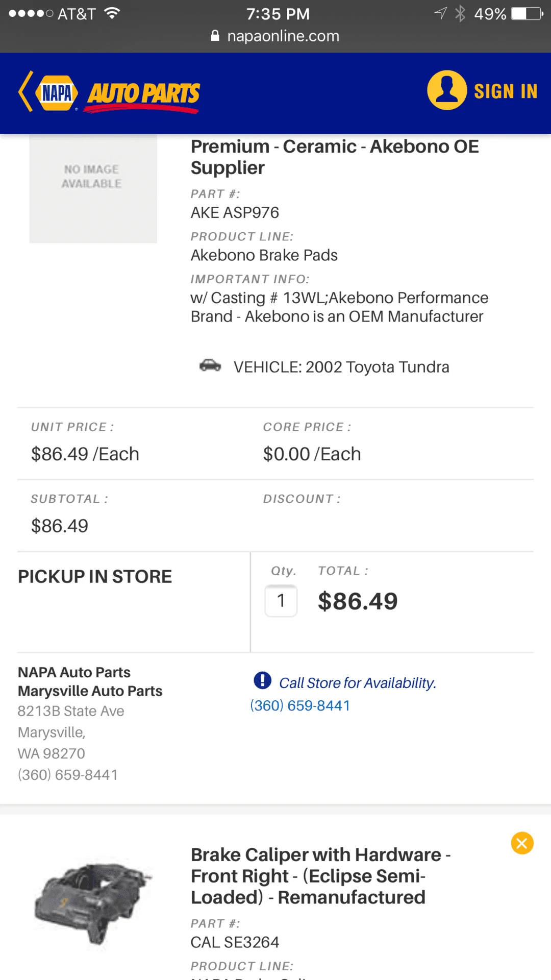Image resolution: width=551 pixels, height=980 pixels.
Task: Tap the Bluetooth status icon
Action: click(460, 13)
